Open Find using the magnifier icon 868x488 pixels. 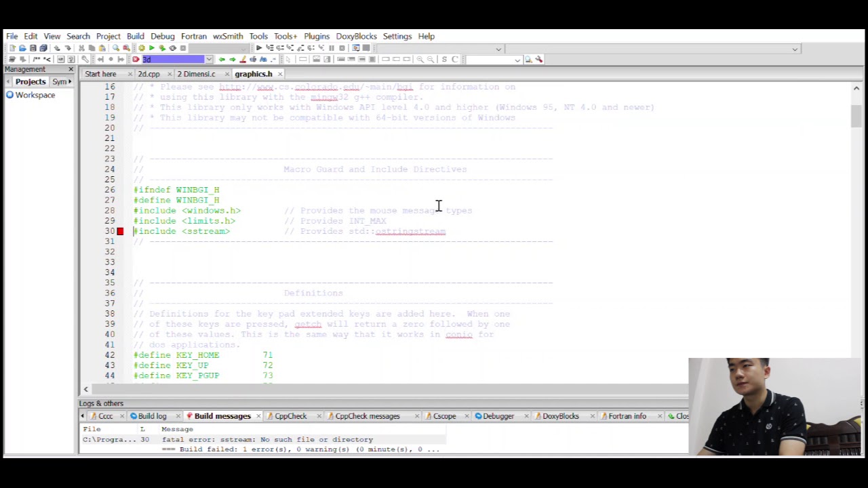click(x=116, y=48)
